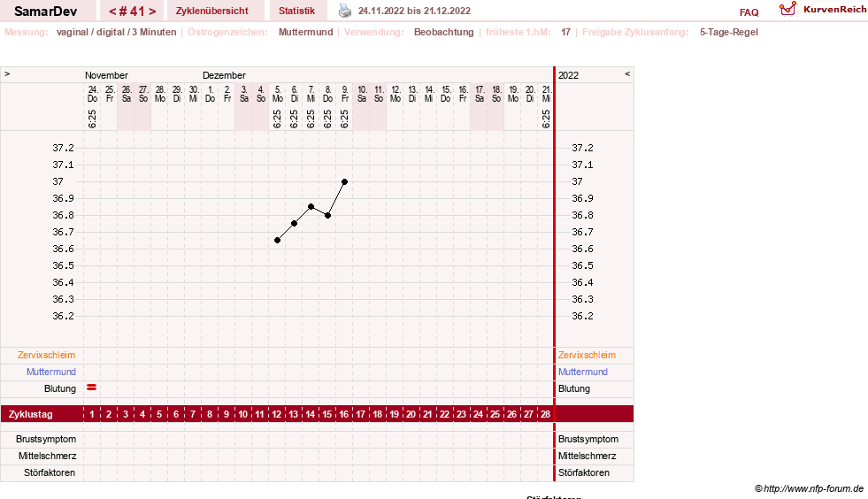Click the date range 24.11.2022 bis 21.12.2022

pyautogui.click(x=414, y=11)
